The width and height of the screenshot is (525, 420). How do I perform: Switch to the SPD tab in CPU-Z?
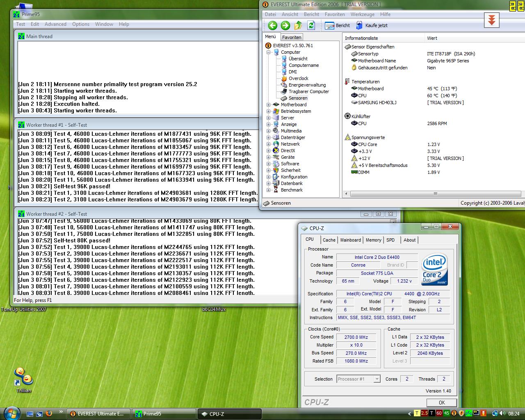tap(390, 240)
